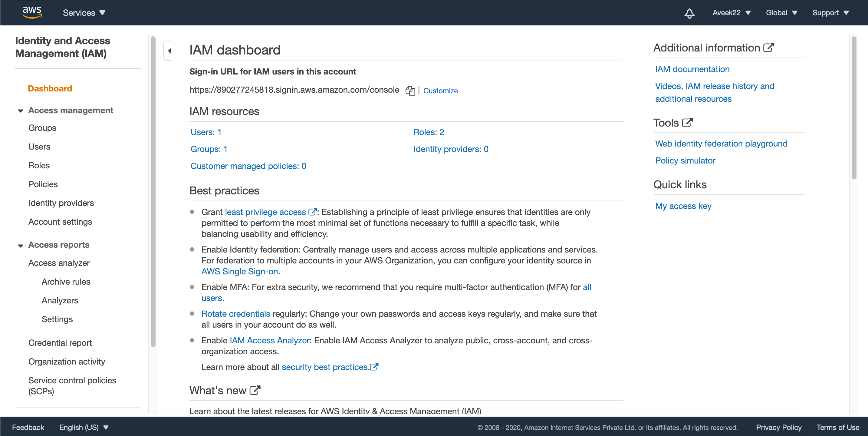Select Dashboard in the sidebar
The width and height of the screenshot is (868, 436).
[50, 88]
